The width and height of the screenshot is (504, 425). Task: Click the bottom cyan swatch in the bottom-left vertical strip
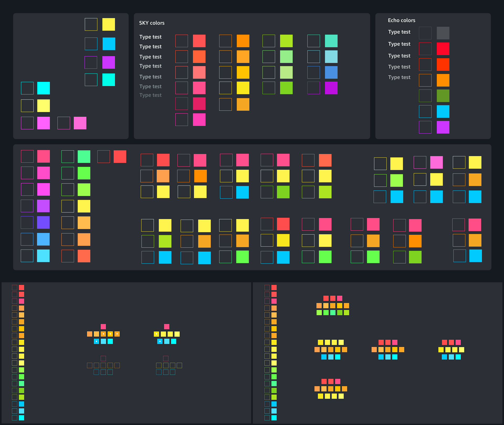click(x=22, y=418)
